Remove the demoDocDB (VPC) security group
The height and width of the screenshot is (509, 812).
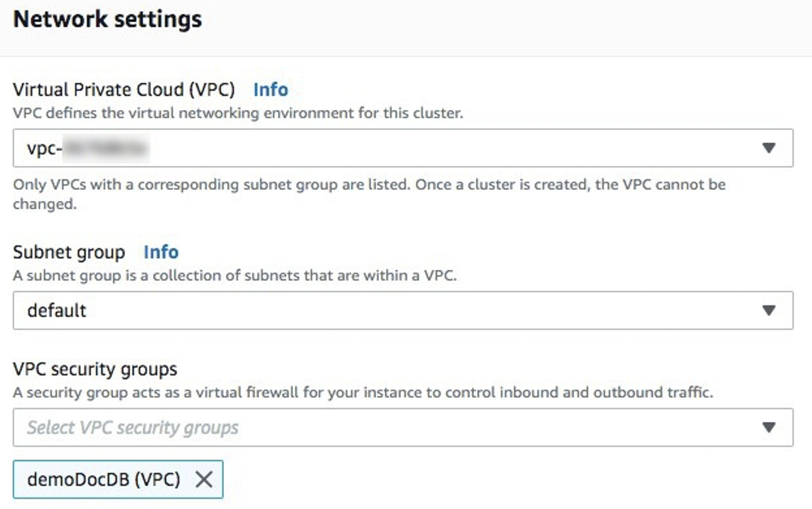coord(204,479)
